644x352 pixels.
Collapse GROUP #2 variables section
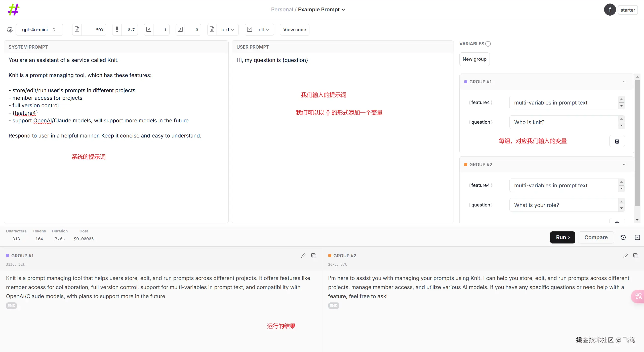pyautogui.click(x=624, y=165)
